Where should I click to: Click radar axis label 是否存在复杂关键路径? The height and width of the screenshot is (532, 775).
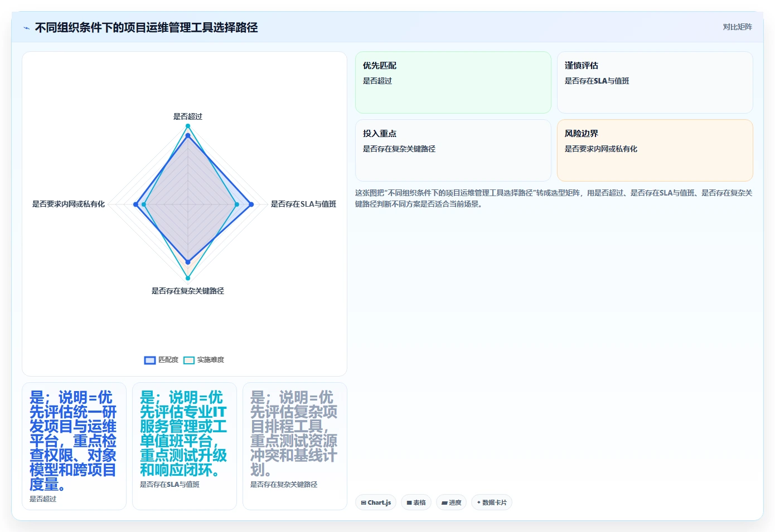point(188,291)
